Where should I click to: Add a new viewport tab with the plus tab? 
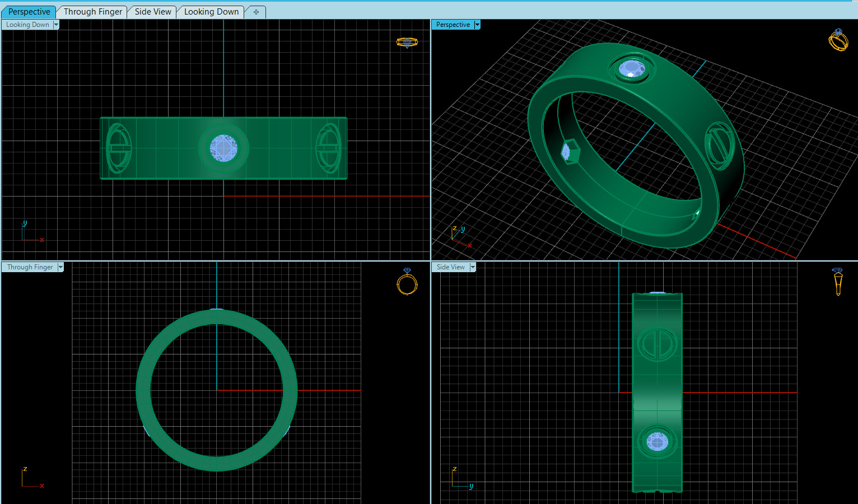point(256,12)
